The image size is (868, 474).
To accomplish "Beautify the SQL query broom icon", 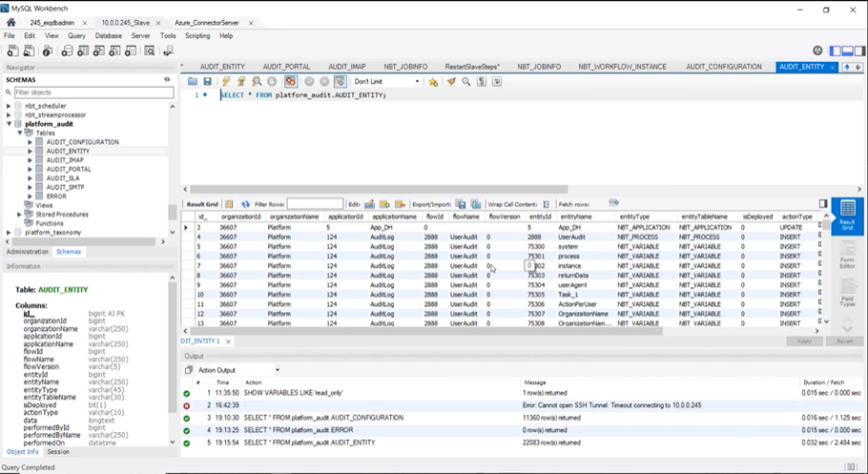I will click(x=451, y=81).
